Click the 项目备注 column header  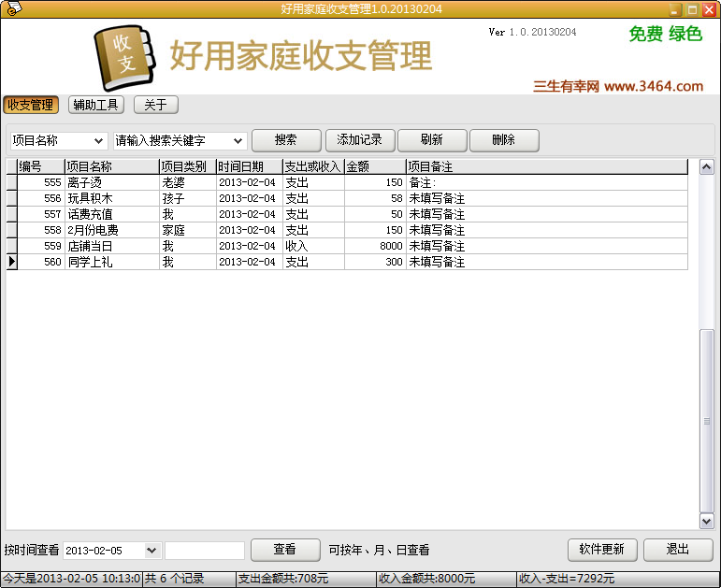pos(547,166)
